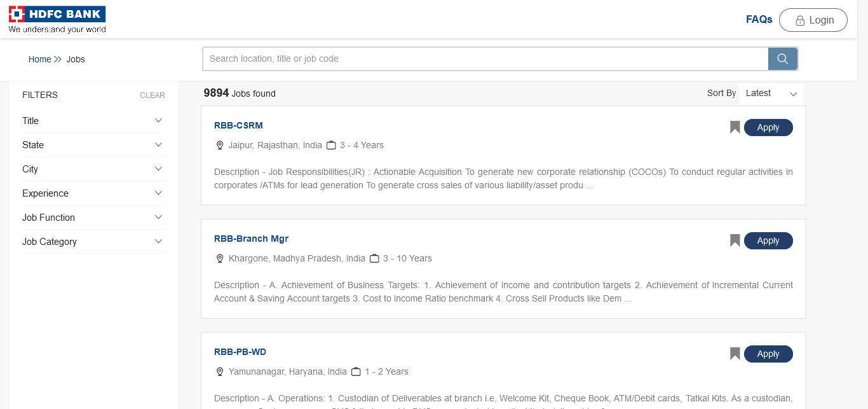The width and height of the screenshot is (868, 409).
Task: Click location pin icon for Khargone job
Action: [220, 258]
